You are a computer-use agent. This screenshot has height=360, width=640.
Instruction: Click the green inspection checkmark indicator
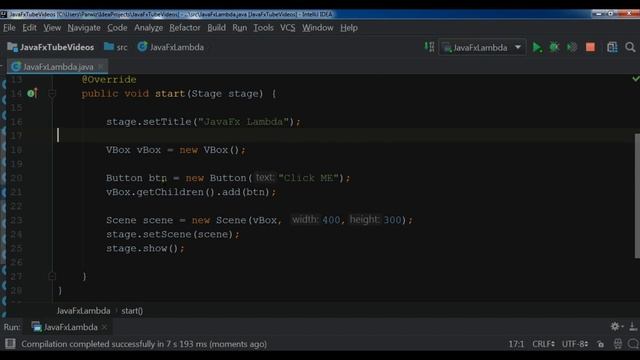636,78
